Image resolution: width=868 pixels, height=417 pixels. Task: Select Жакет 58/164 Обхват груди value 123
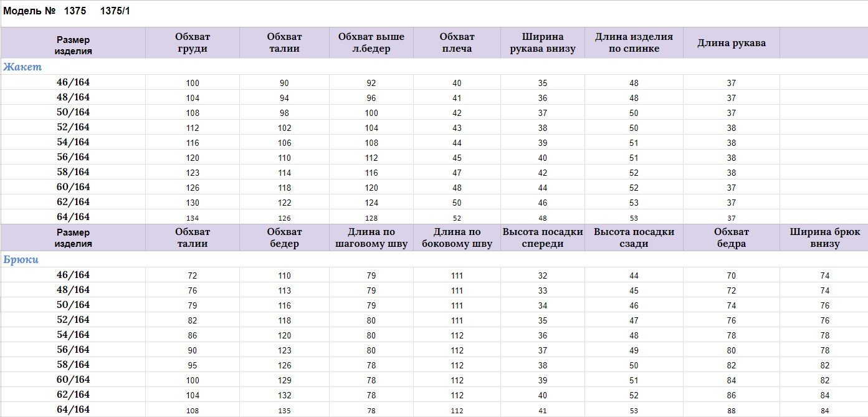(x=193, y=173)
